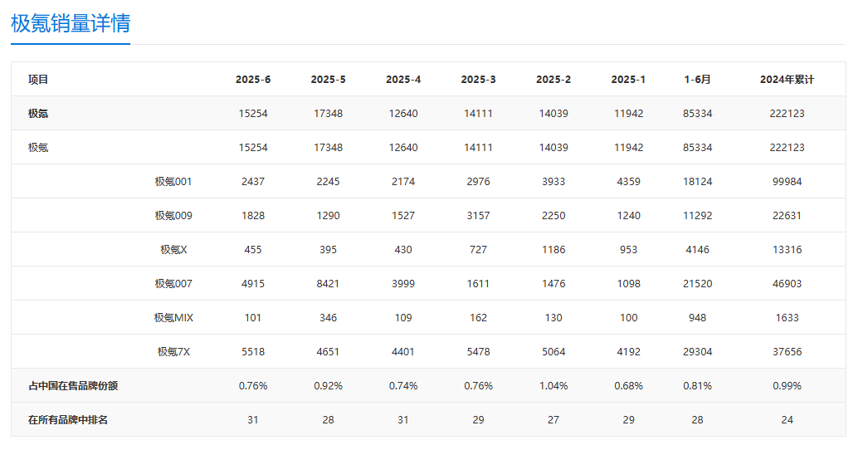
Task: Click the 2025-6 column header
Action: click(x=253, y=79)
